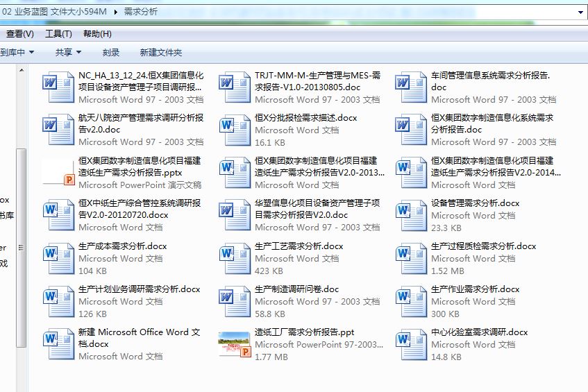The width and height of the screenshot is (588, 392).
Task: Select icon of 华塑信息化项目设备资产管理 file
Action: click(x=235, y=215)
